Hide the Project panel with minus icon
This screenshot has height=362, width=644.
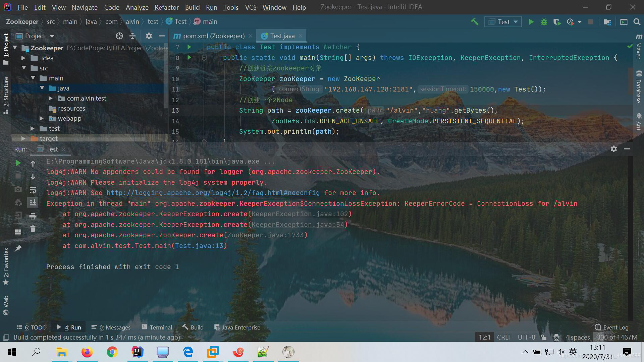(x=162, y=36)
